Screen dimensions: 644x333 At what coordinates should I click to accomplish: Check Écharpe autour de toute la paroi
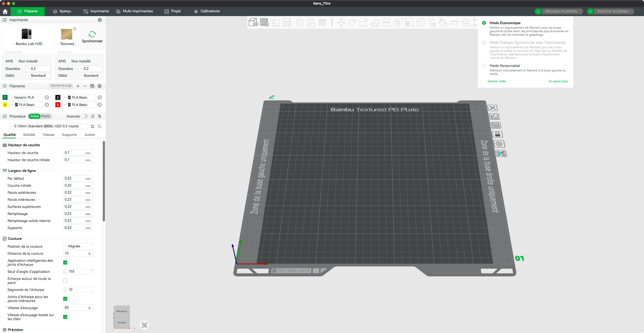[65, 280]
